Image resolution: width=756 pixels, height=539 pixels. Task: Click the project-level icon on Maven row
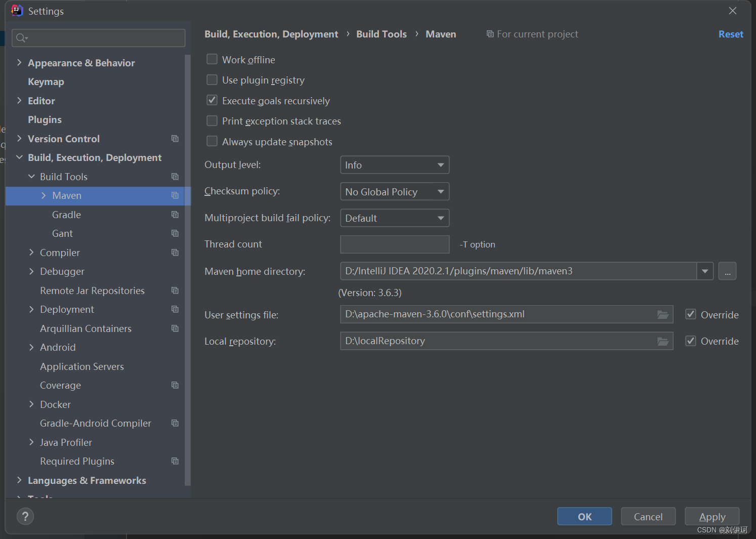click(175, 195)
